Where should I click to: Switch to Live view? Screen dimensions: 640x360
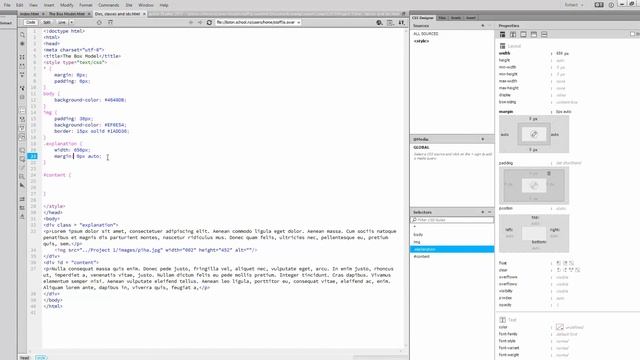[62, 22]
